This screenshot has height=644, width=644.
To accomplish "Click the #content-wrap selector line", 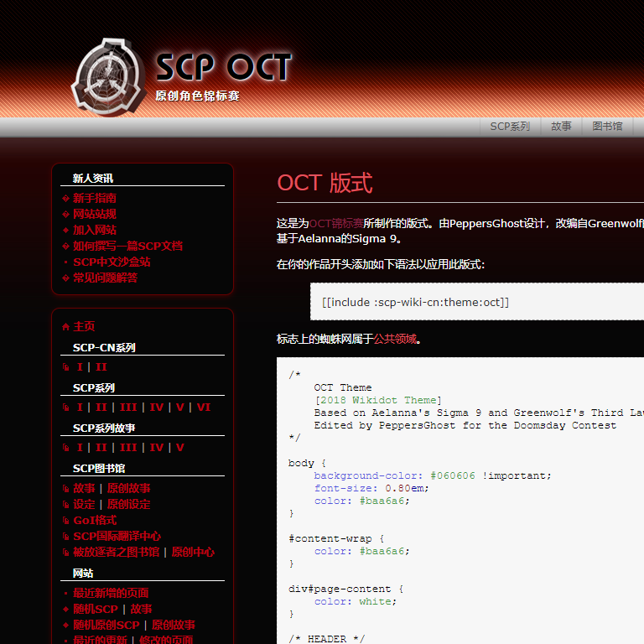I will pyautogui.click(x=336, y=538).
